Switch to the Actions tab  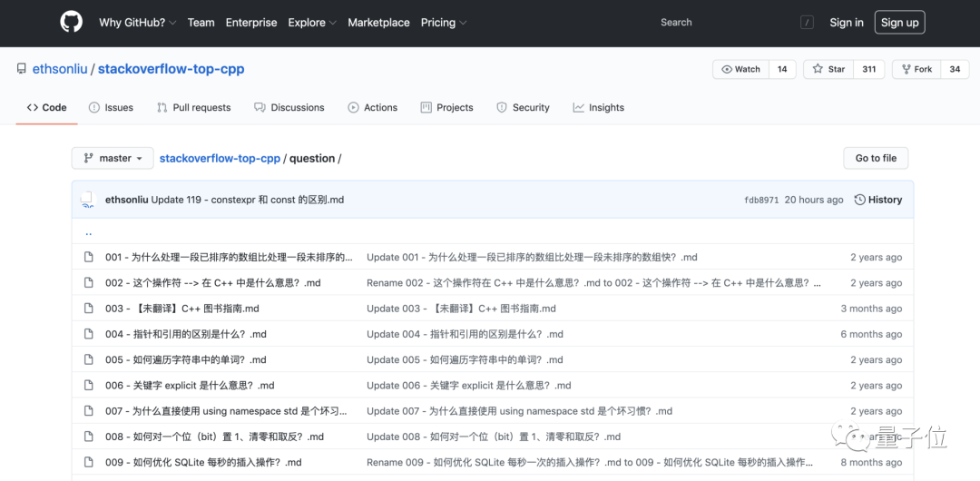pyautogui.click(x=373, y=108)
